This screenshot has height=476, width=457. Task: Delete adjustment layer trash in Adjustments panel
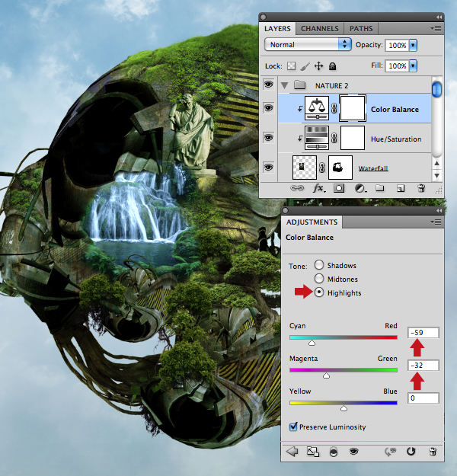433,452
